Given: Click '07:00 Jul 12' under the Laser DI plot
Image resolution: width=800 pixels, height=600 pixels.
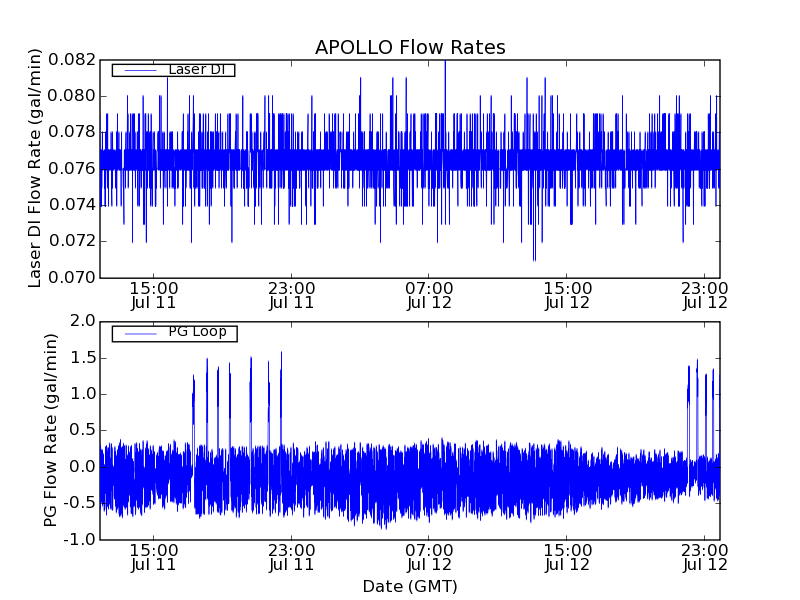Looking at the screenshot, I should [x=429, y=295].
